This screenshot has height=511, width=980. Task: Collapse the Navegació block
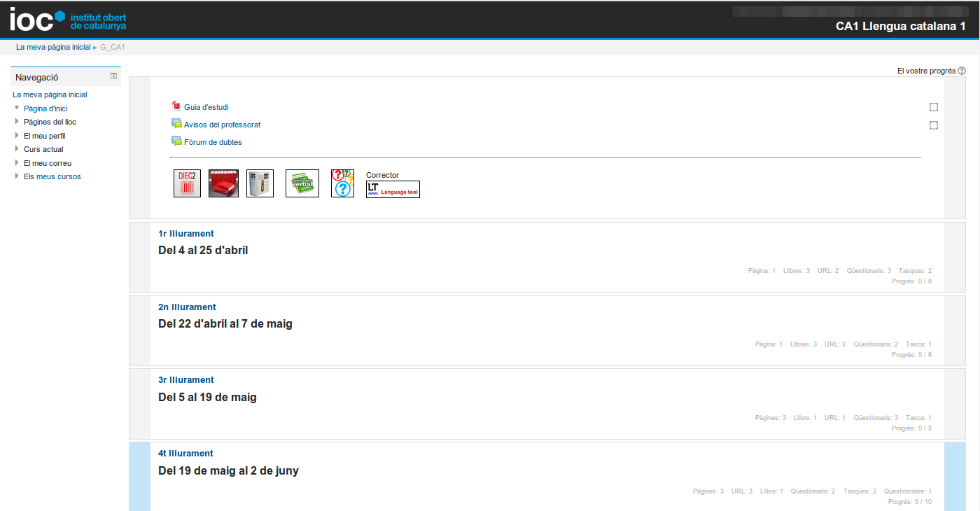coord(113,76)
